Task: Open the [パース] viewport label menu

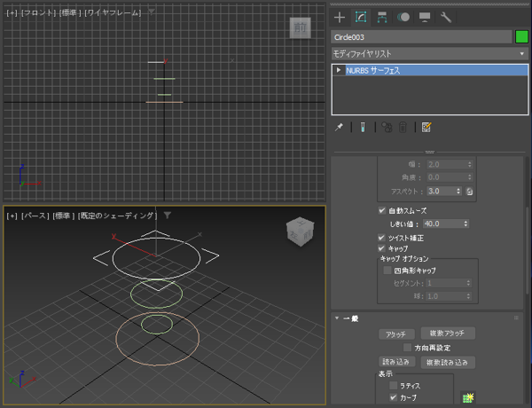Action: click(x=35, y=216)
